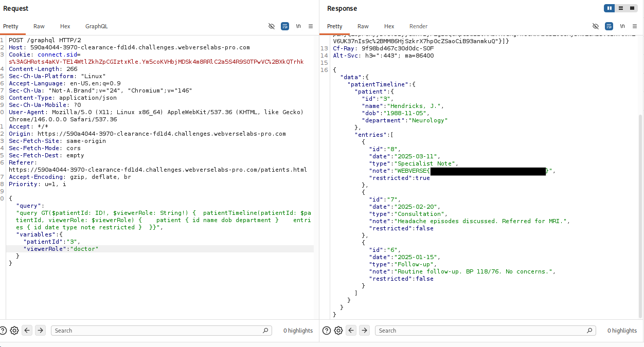Viewport: 644px width, 347px height.
Task: Switch Request view to Pretty tab
Action: pyautogui.click(x=11, y=26)
